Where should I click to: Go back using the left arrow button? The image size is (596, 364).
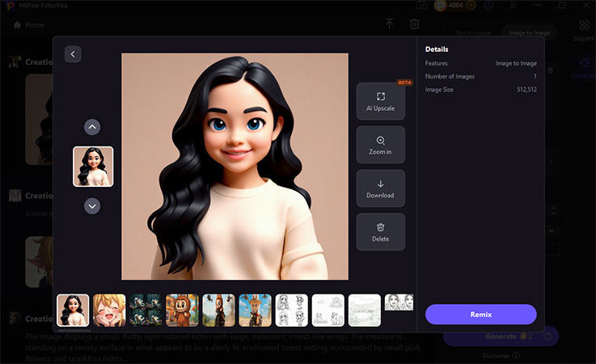73,54
